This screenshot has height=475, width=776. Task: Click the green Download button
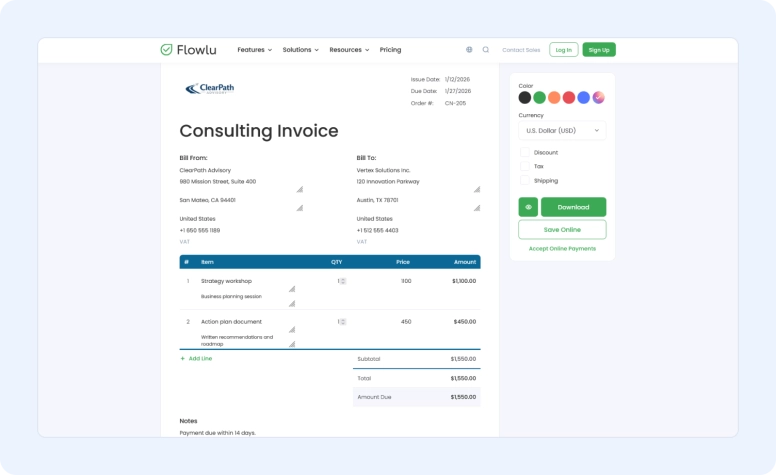pyautogui.click(x=573, y=207)
